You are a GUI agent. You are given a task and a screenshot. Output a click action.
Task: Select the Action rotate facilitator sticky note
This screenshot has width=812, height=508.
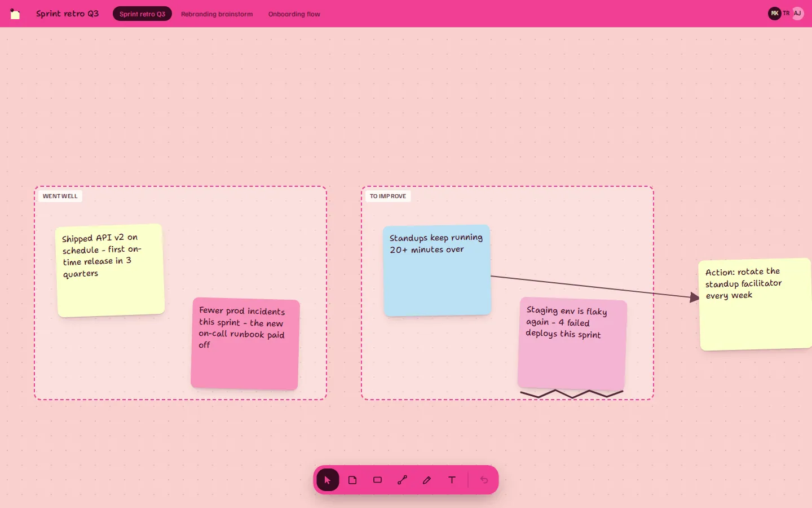pos(756,304)
